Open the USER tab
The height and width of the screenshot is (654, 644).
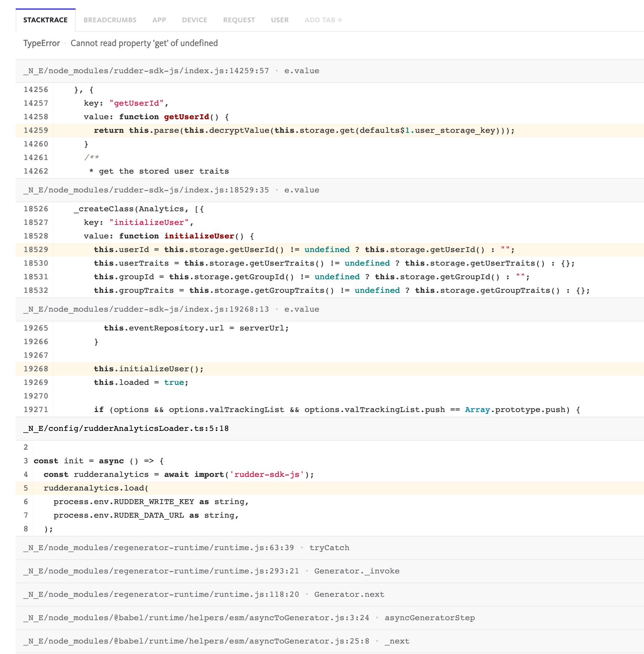pos(279,20)
